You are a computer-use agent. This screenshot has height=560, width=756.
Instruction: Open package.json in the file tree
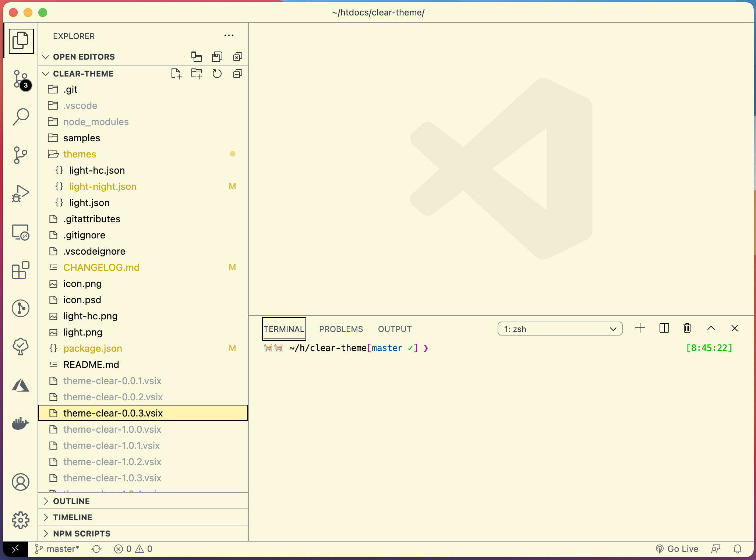pyautogui.click(x=92, y=348)
